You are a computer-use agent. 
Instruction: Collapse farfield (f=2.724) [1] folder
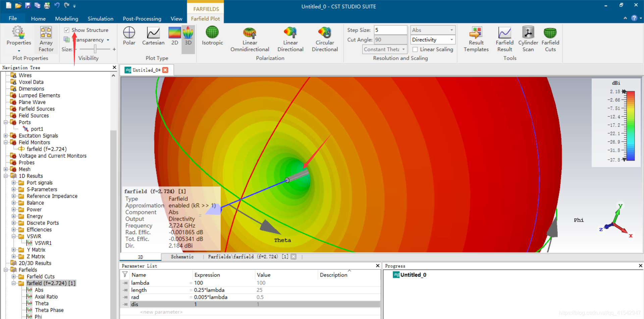point(14,283)
